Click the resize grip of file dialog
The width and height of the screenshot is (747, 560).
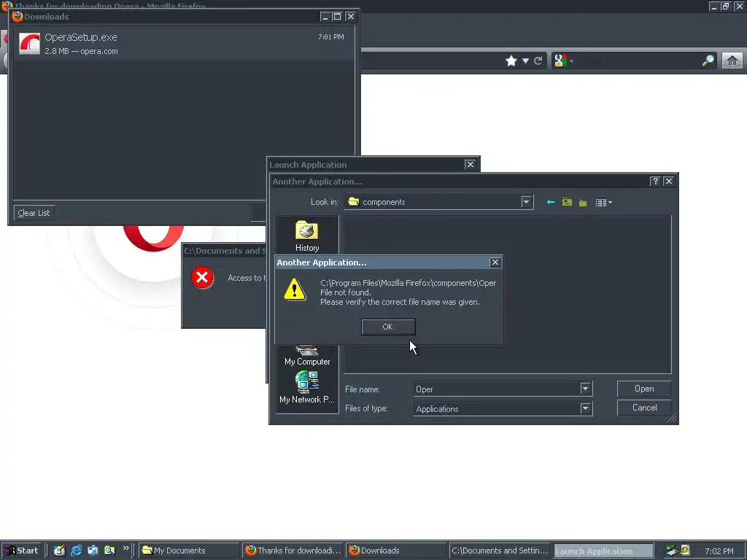pyautogui.click(x=672, y=418)
